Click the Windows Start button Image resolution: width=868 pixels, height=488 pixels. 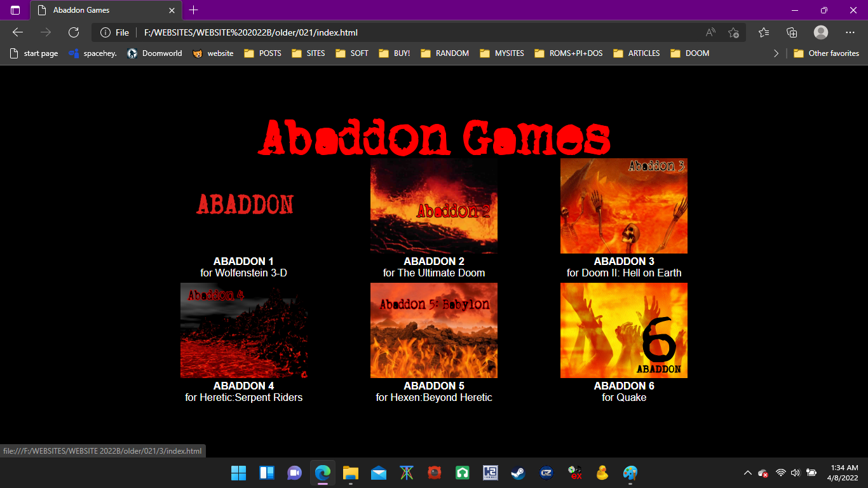(x=238, y=473)
